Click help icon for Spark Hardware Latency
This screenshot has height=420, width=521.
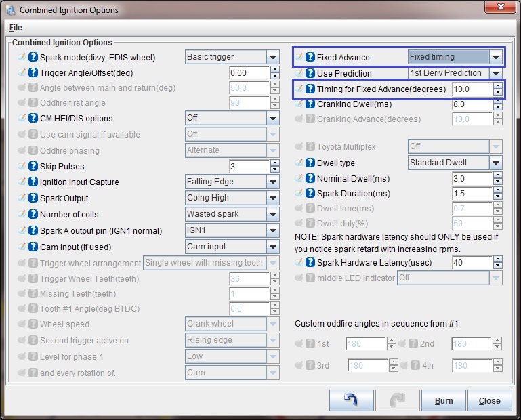[x=310, y=262]
